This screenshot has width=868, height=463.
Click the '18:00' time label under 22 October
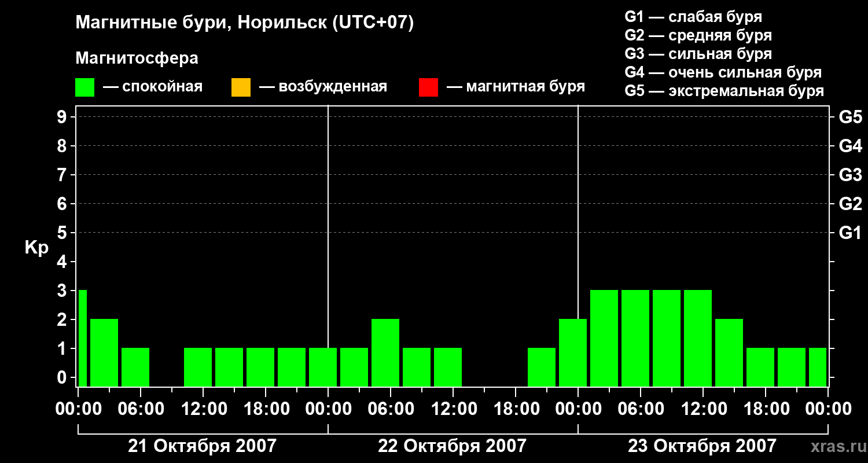pyautogui.click(x=516, y=409)
